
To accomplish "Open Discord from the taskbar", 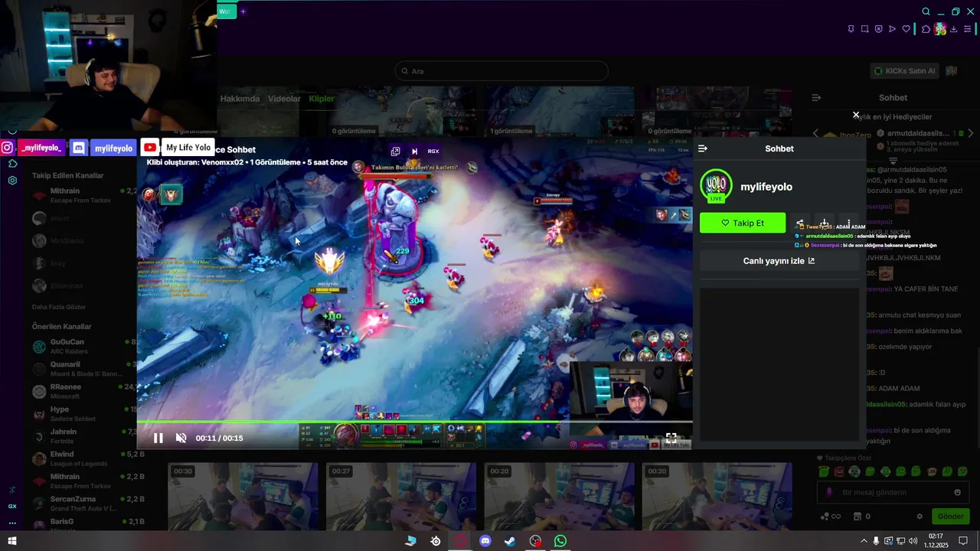I will (485, 541).
